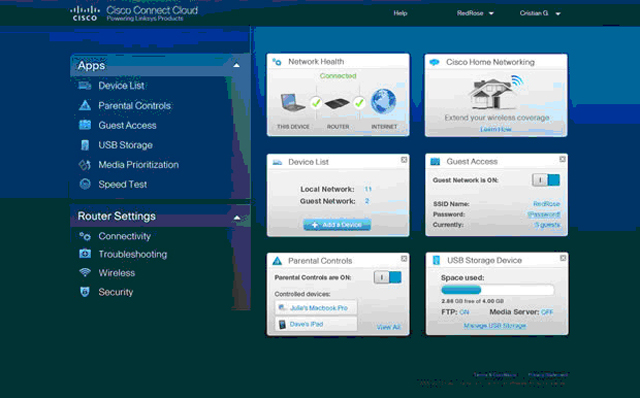Close the Parental Controls widget
This screenshot has height=398, width=640.
pos(404,258)
